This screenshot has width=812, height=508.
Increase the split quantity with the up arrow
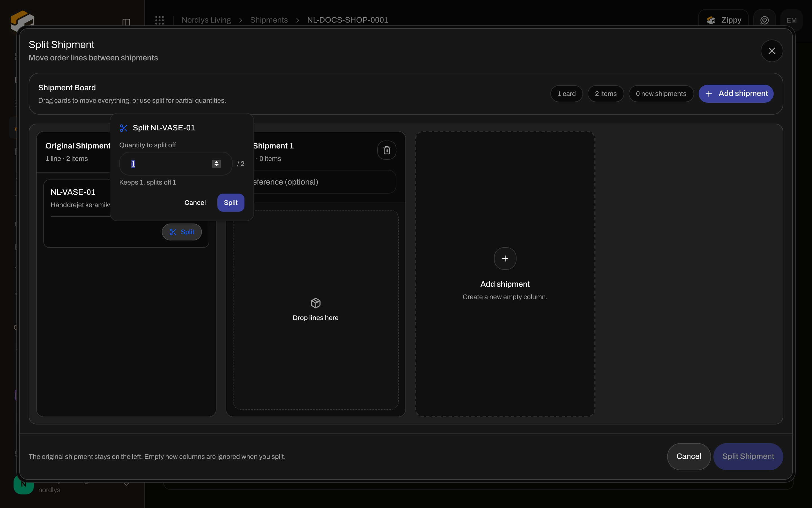[x=217, y=162]
